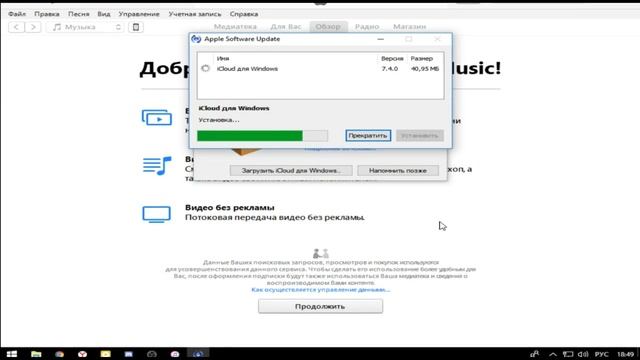
Task: Select the iCloud для Windows row text
Action: pyautogui.click(x=247, y=69)
